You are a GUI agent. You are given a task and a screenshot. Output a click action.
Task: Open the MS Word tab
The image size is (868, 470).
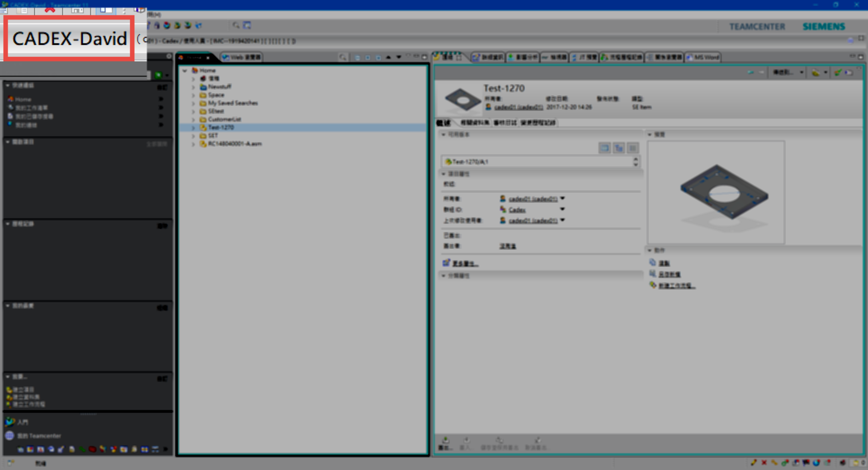pyautogui.click(x=703, y=57)
